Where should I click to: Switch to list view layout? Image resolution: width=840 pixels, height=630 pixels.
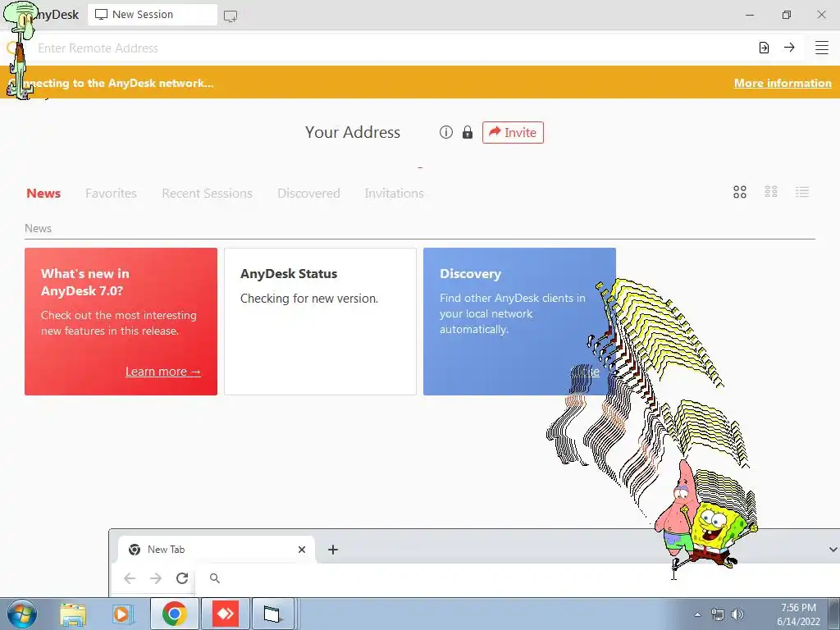tap(802, 192)
